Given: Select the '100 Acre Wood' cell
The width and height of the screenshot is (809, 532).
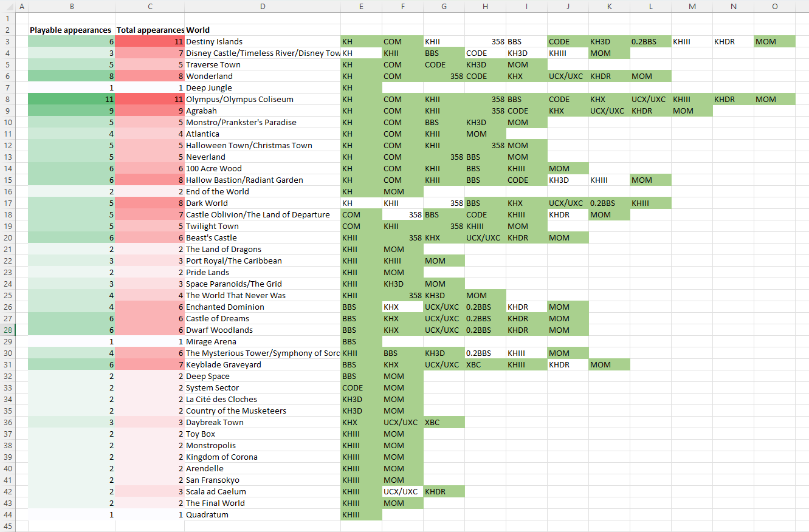Looking at the screenshot, I should click(263, 168).
